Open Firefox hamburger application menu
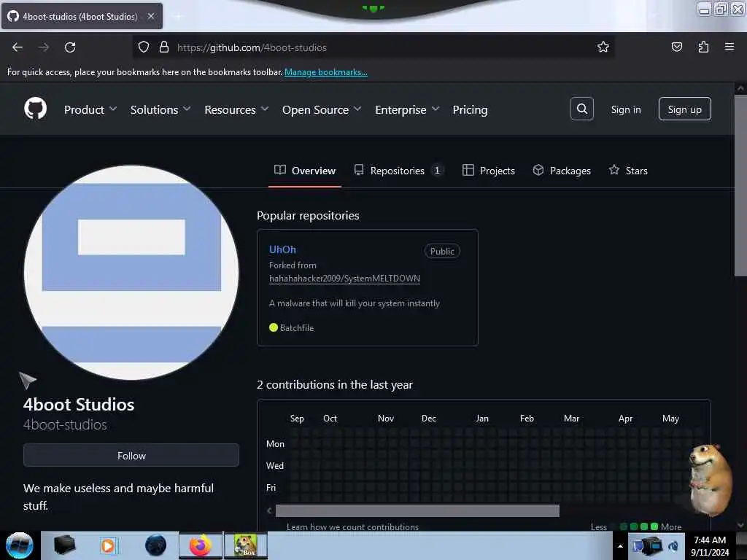 point(729,47)
